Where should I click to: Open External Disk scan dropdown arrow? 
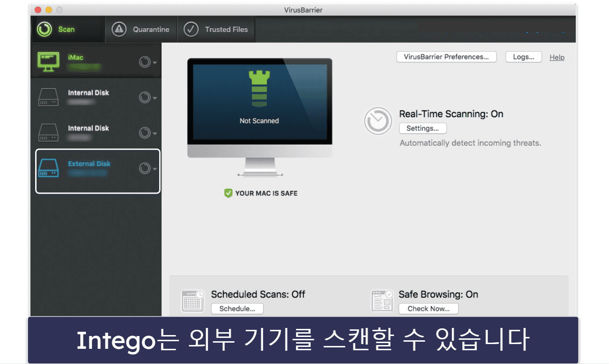(x=155, y=169)
